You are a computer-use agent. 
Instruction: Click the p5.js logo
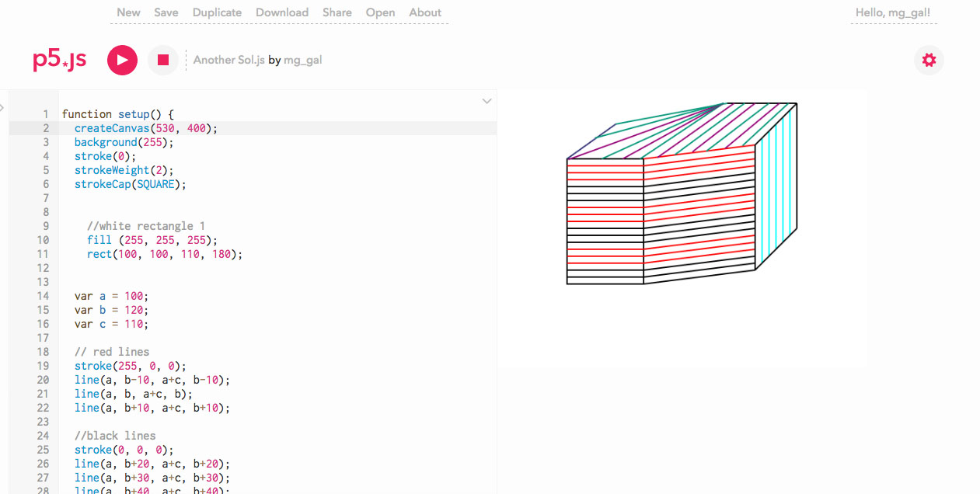pos(59,60)
